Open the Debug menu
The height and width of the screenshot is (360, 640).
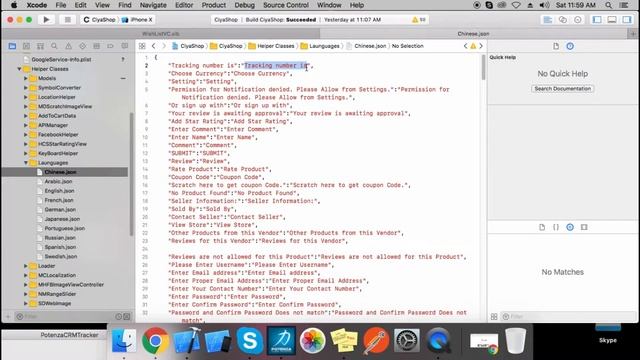pos(244,5)
